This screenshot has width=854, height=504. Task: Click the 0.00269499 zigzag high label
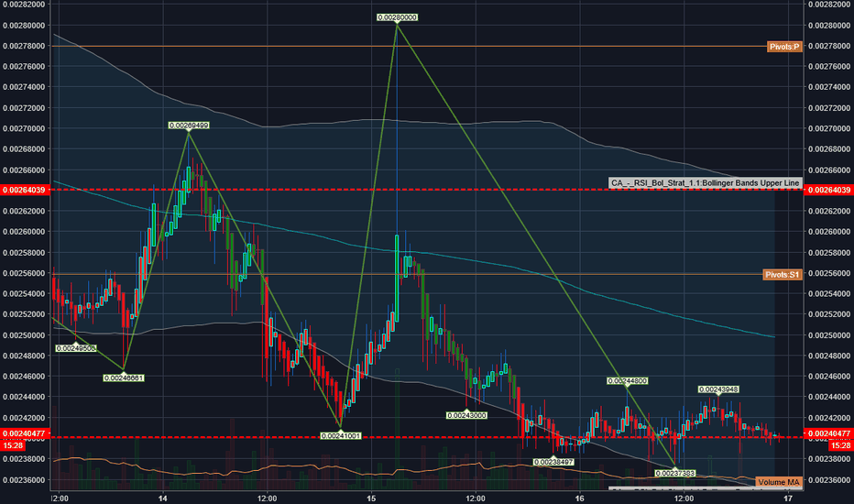click(189, 126)
